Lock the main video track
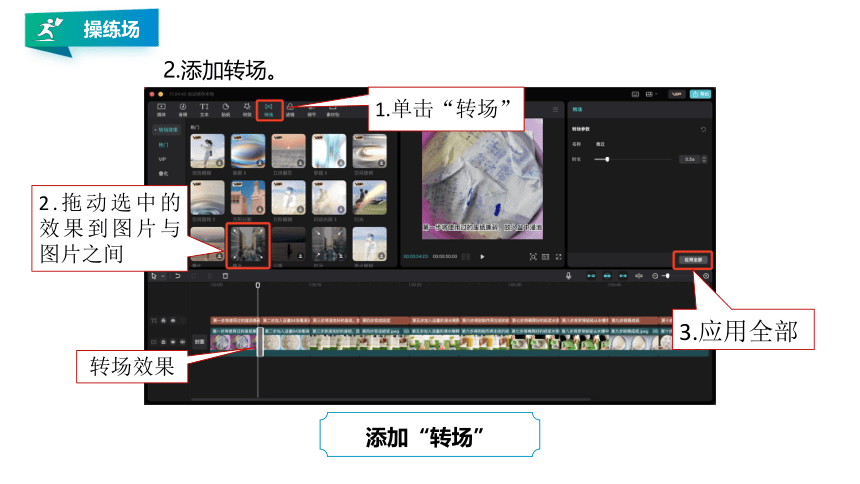Image resolution: width=860 pixels, height=484 pixels. tap(163, 342)
